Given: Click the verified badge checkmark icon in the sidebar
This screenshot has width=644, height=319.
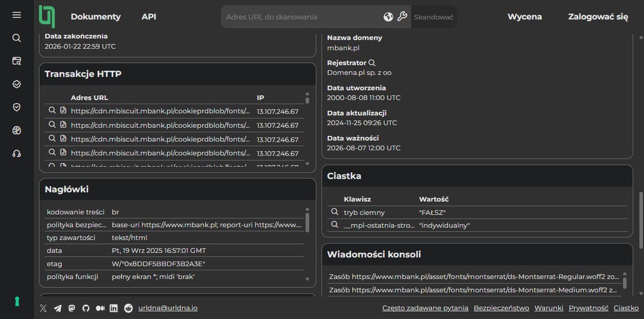Looking at the screenshot, I should coord(17,84).
